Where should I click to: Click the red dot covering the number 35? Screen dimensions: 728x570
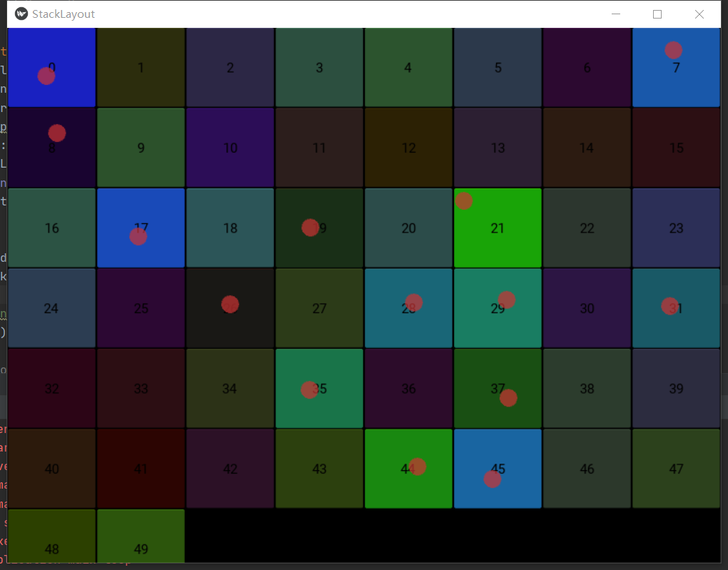[x=310, y=389]
